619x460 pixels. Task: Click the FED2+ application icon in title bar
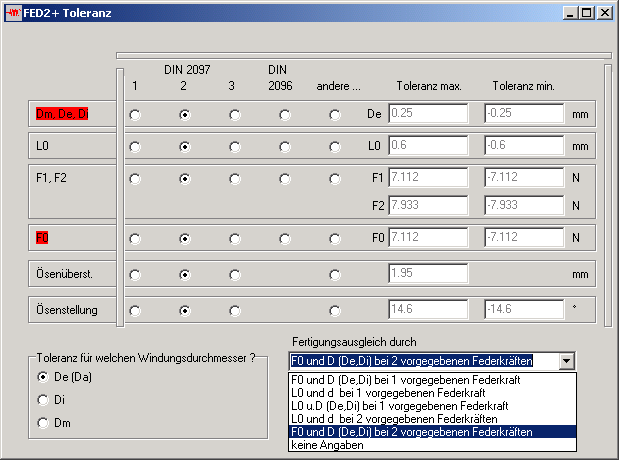tap(13, 13)
